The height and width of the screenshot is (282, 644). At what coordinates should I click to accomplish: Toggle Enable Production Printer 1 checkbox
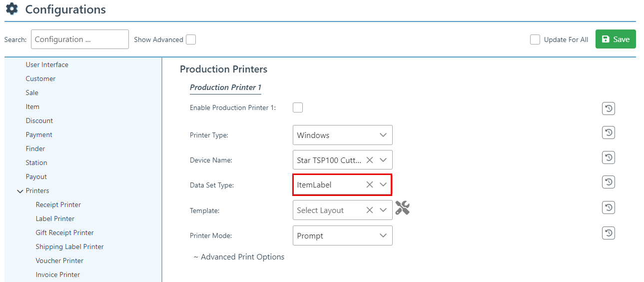pos(298,107)
